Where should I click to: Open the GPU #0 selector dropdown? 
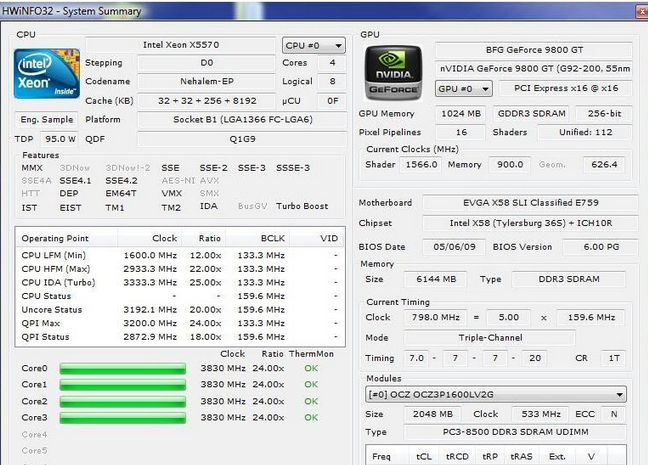pyautogui.click(x=463, y=89)
